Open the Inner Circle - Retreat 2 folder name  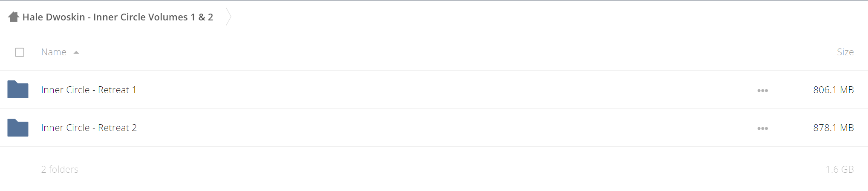[x=89, y=128]
